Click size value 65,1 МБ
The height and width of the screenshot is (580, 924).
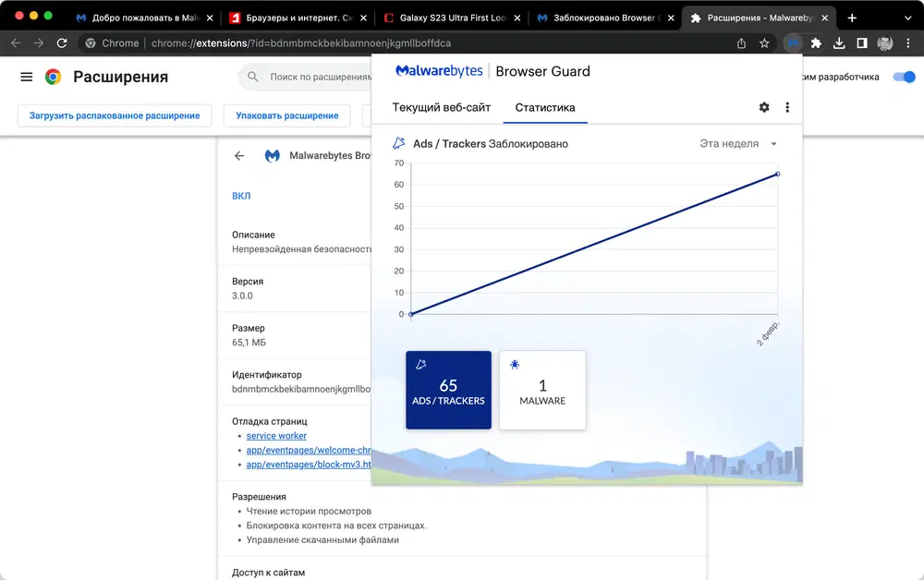coord(249,342)
